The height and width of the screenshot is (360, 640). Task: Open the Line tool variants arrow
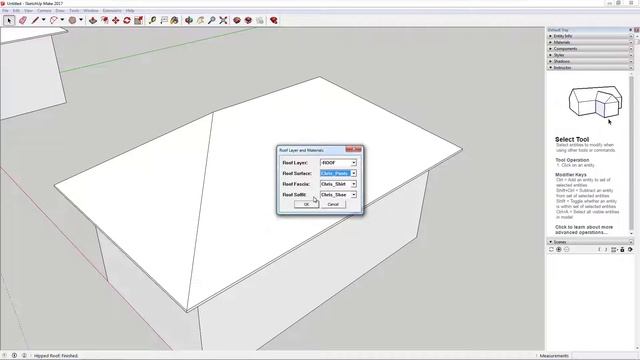click(x=43, y=20)
